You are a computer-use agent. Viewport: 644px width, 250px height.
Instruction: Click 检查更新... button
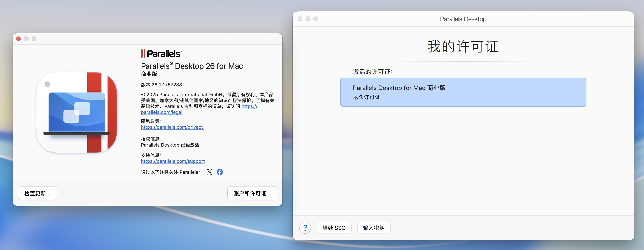pos(37,193)
